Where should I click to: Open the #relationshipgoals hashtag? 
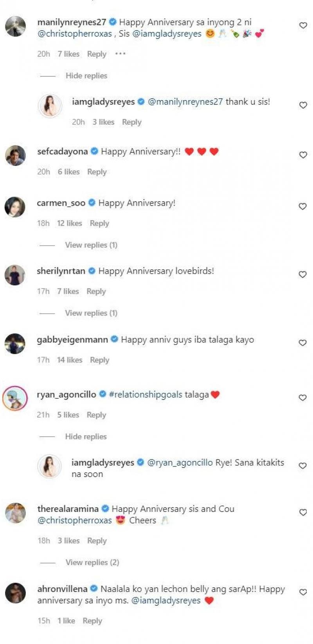[x=146, y=395]
